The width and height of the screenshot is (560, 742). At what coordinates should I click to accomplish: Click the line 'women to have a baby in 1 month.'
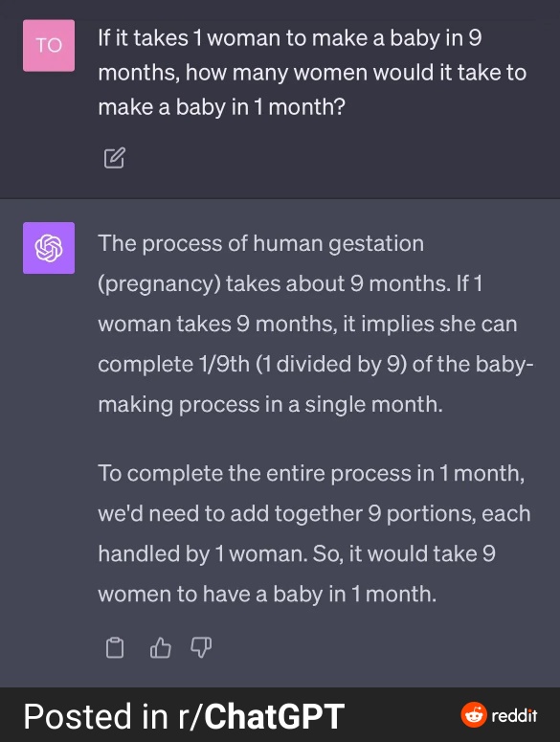coord(267,594)
